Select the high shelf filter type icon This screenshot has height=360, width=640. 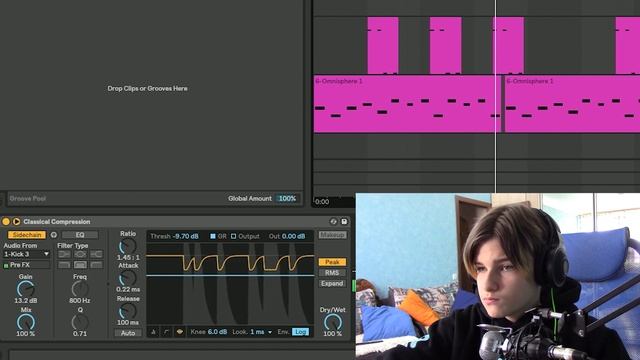click(x=96, y=254)
